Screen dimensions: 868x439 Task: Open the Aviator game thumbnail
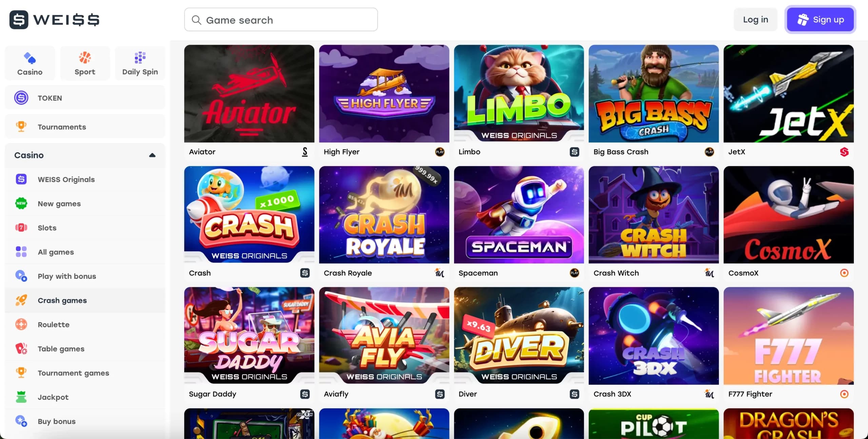click(249, 94)
